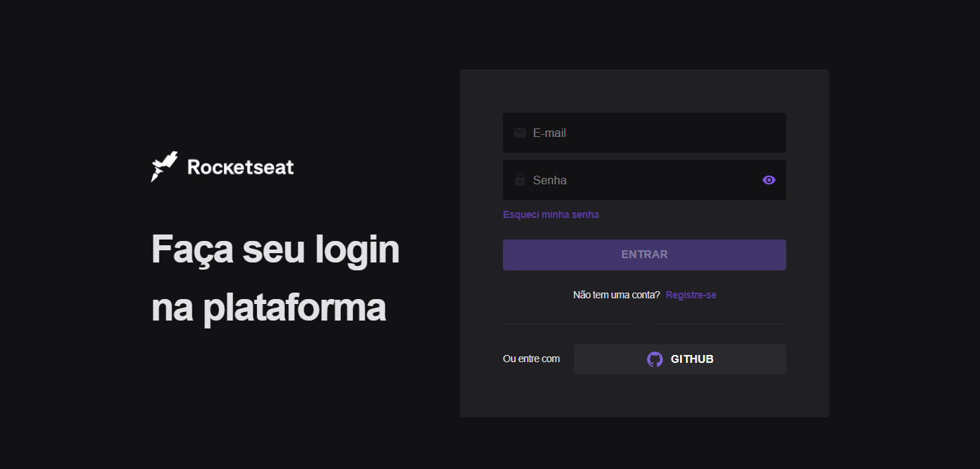The height and width of the screenshot is (469, 980).
Task: Click the envelope icon in the E-mail field
Action: tap(519, 132)
